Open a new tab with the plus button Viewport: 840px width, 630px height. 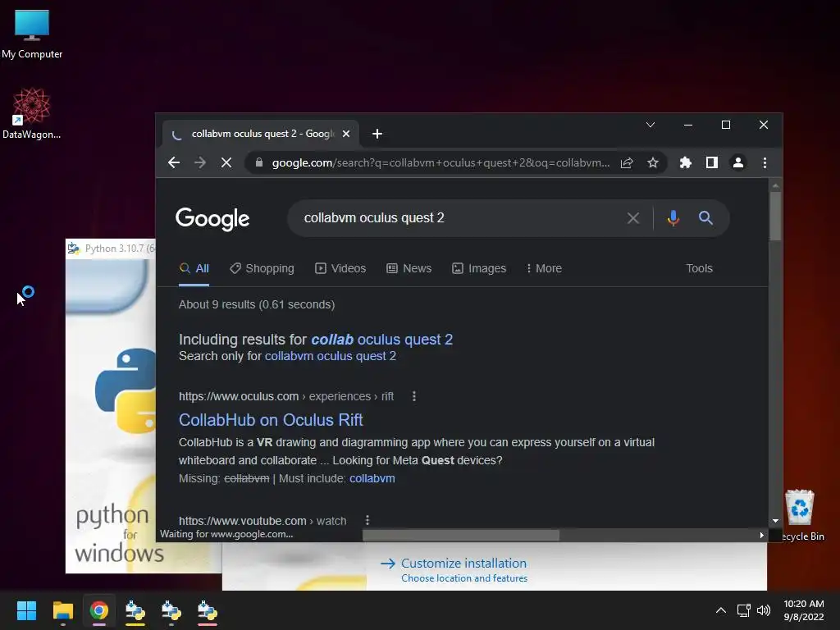(x=377, y=134)
